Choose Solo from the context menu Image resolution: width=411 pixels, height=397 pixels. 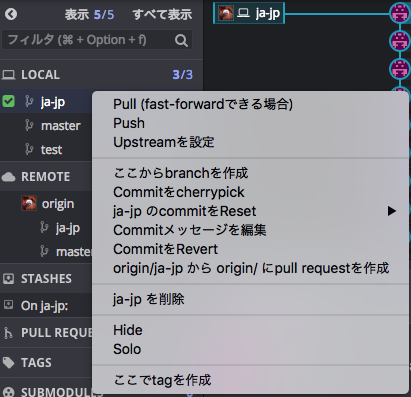click(250, 349)
